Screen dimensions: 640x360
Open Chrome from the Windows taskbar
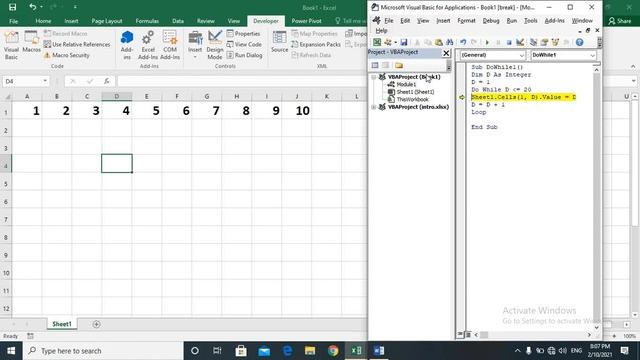333,351
